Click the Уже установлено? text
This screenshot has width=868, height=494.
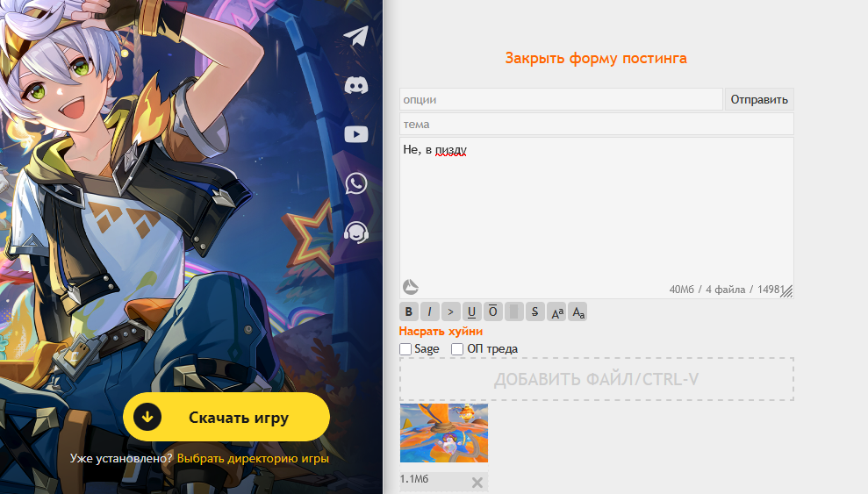tap(121, 459)
